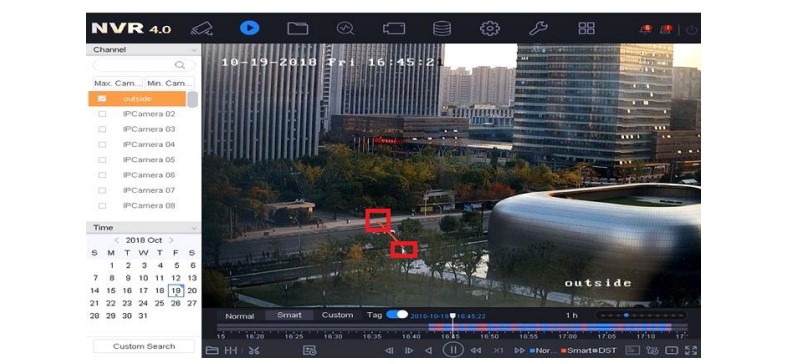Select October 19 in the calendar
Image resolution: width=811 pixels, height=364 pixels.
click(x=176, y=291)
